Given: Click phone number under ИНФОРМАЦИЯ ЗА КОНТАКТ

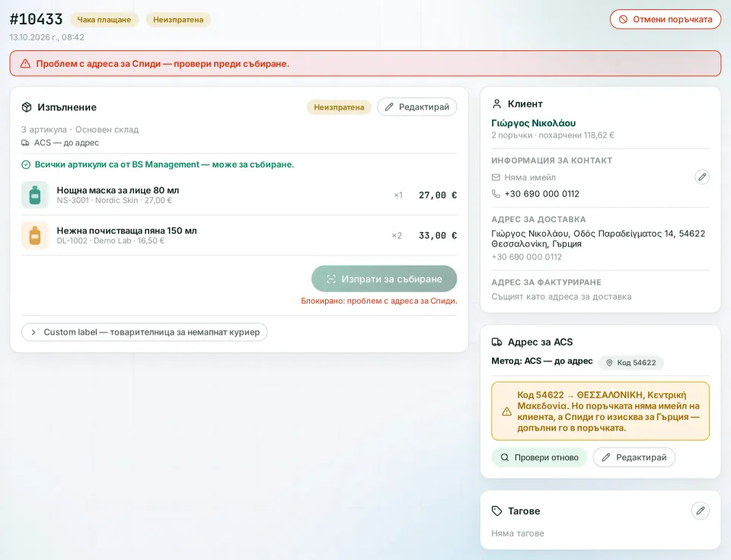Looking at the screenshot, I should 541,194.
